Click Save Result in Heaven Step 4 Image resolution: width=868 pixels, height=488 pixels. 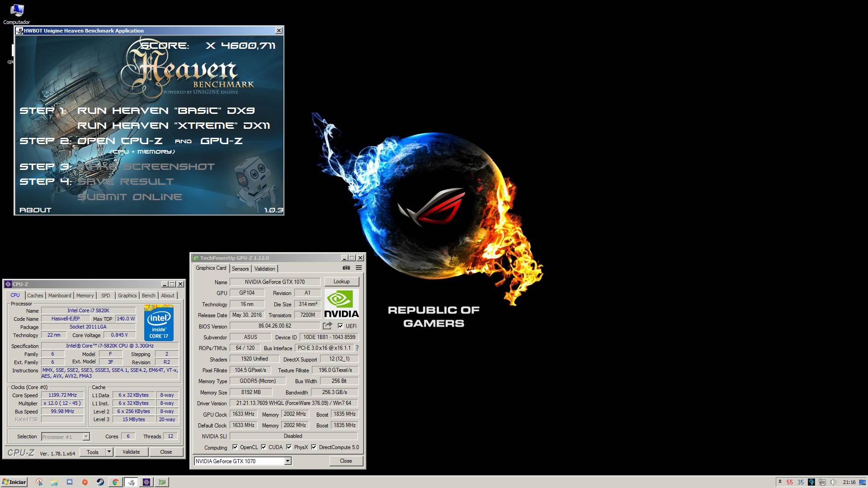[126, 182]
